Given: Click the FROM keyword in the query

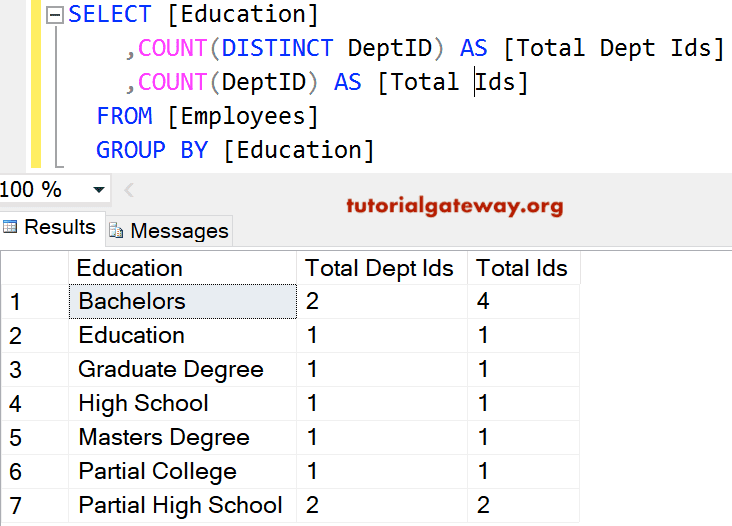Looking at the screenshot, I should point(124,116).
